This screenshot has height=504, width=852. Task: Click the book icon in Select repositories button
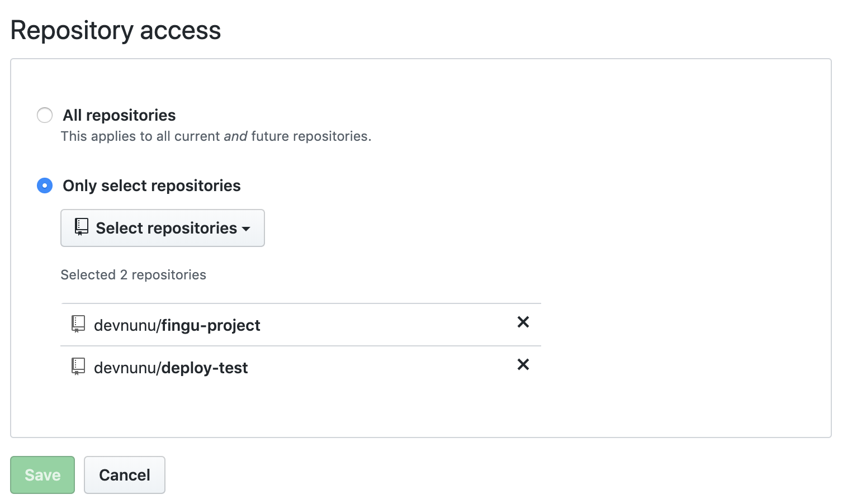[82, 227]
